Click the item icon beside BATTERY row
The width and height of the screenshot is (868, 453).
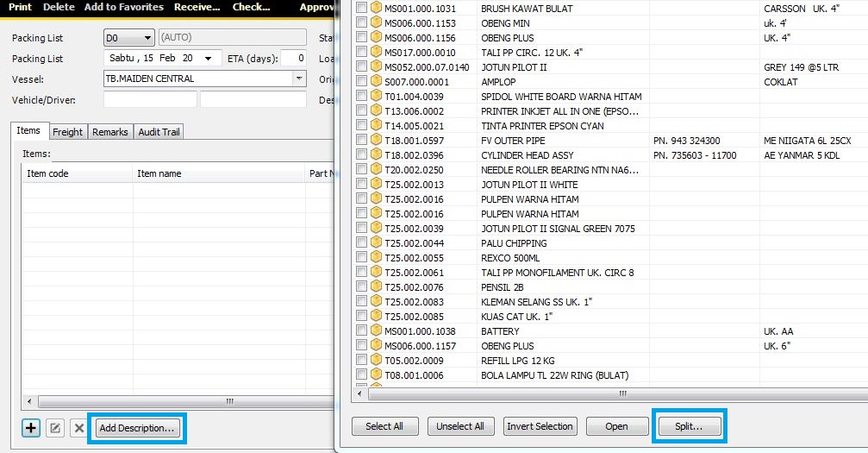coord(376,331)
